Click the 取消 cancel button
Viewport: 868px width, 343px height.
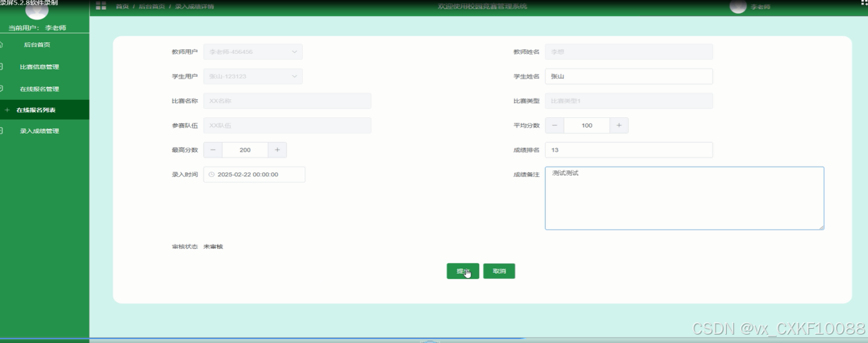tap(499, 271)
